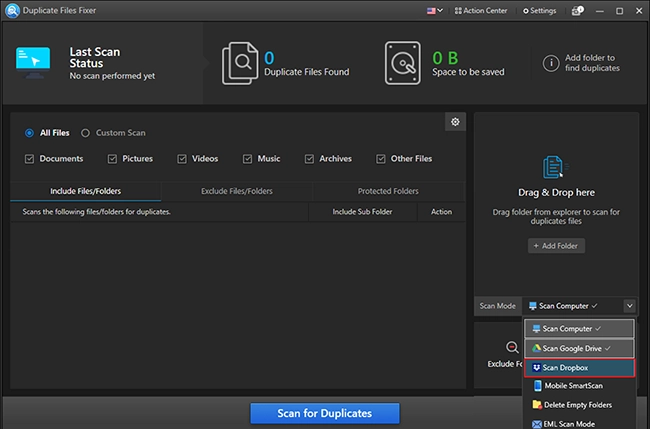This screenshot has width=650, height=429.
Task: Choose Scan Dropbox option
Action: click(579, 368)
